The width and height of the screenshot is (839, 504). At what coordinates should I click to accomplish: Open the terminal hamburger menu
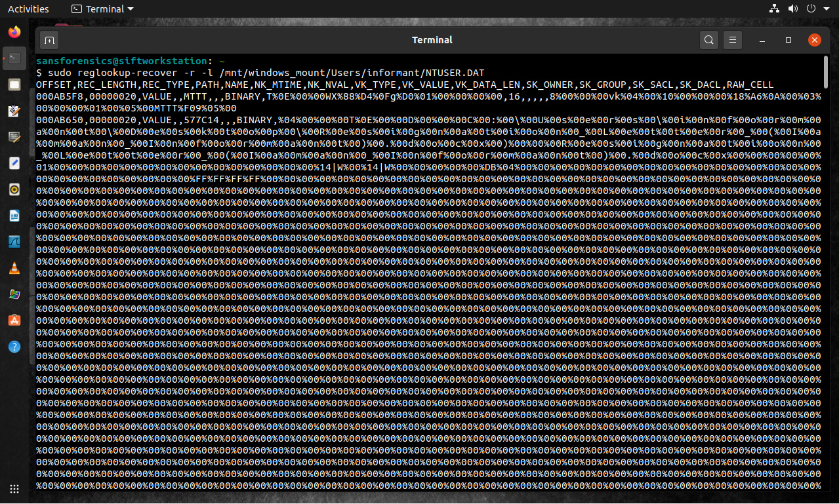pyautogui.click(x=733, y=40)
